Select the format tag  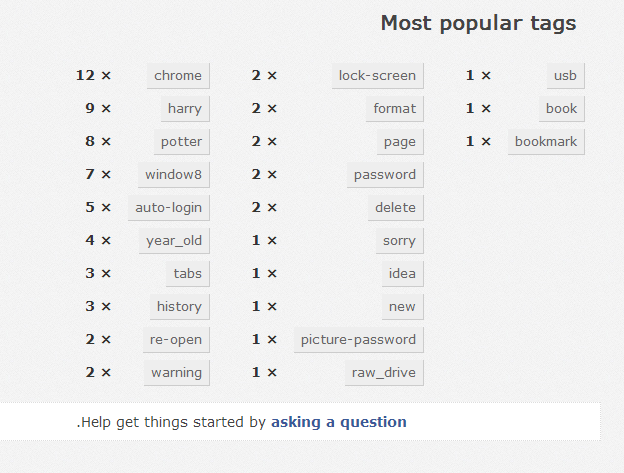pos(394,108)
